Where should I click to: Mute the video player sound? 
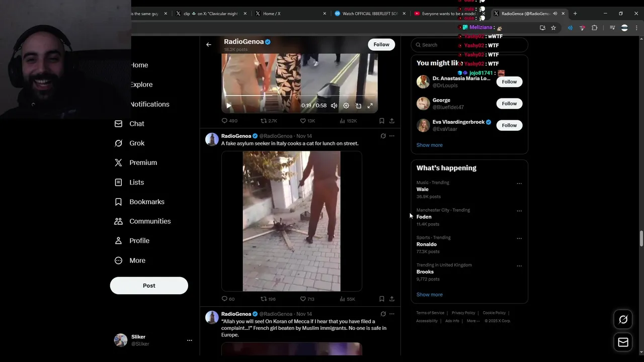click(x=334, y=106)
